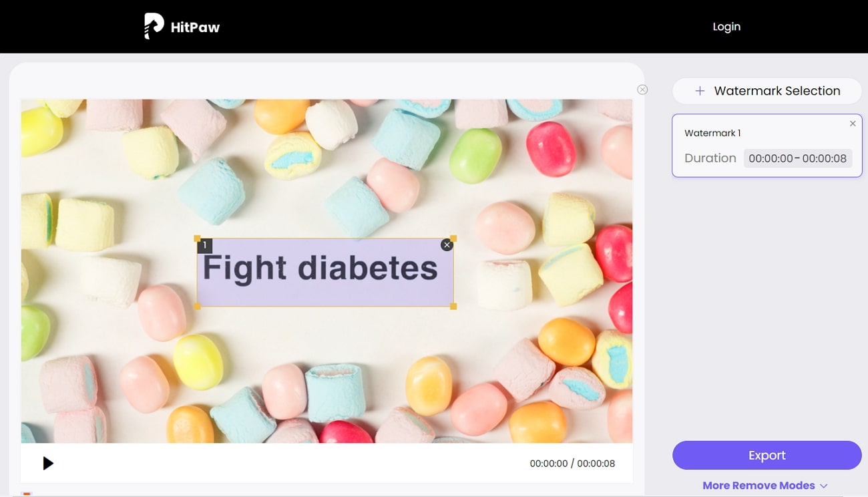Click the Export button
The width and height of the screenshot is (868, 497).
[767, 455]
